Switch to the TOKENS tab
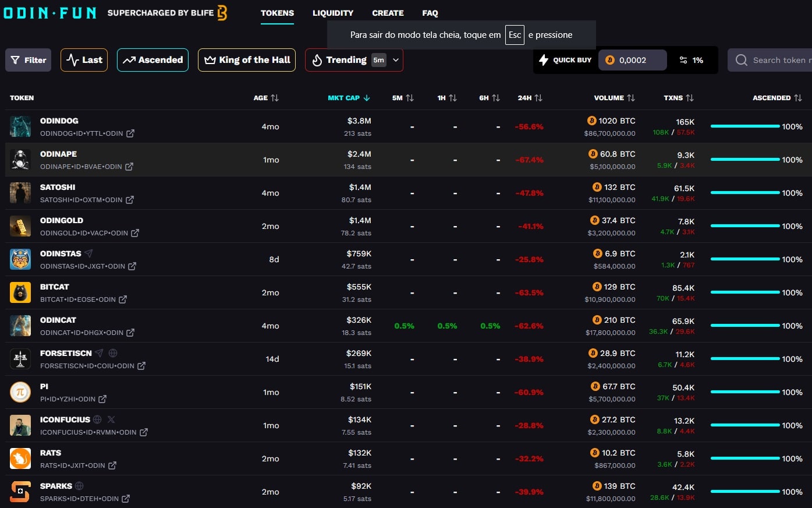 (x=277, y=13)
